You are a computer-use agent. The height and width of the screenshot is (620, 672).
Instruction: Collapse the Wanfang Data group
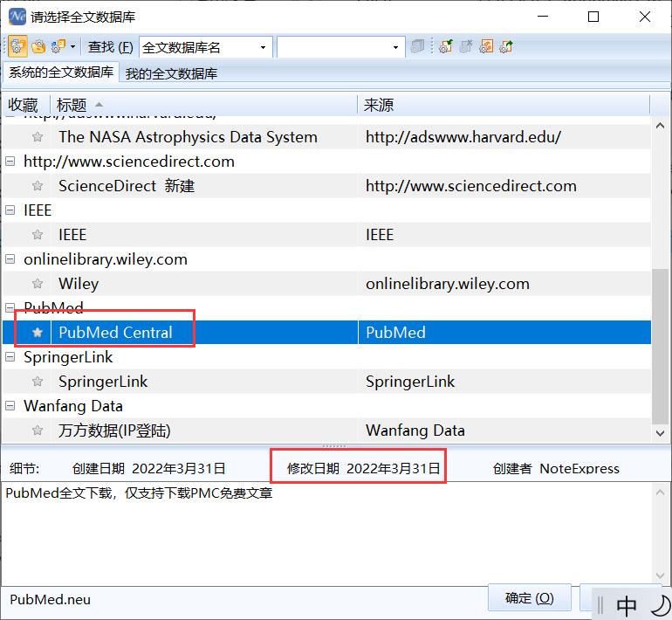pos(10,406)
